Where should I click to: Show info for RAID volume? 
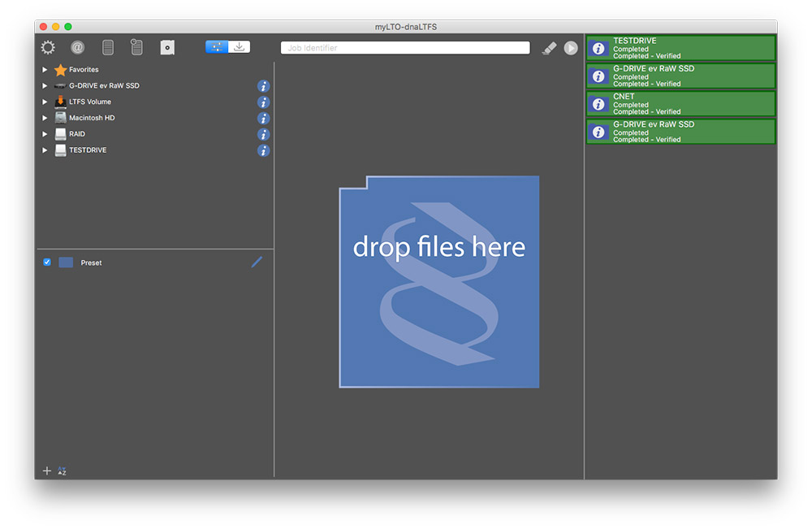264,134
